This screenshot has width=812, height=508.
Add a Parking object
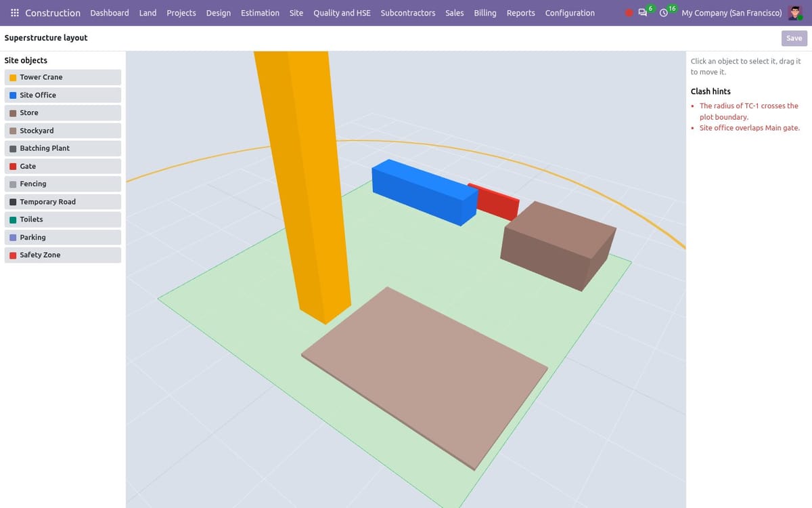click(63, 237)
